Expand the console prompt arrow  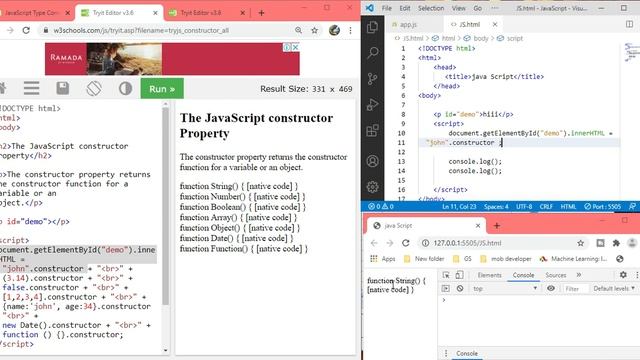point(444,300)
